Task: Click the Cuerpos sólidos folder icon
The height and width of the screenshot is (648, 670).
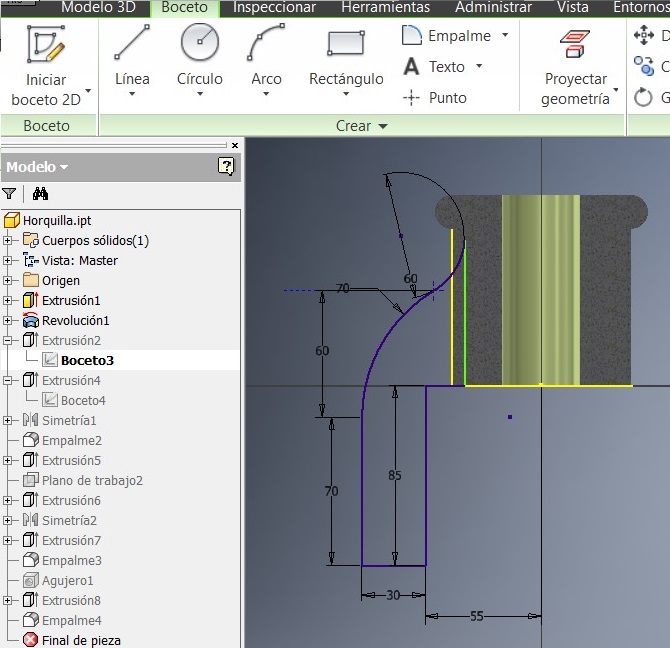Action: pyautogui.click(x=31, y=240)
